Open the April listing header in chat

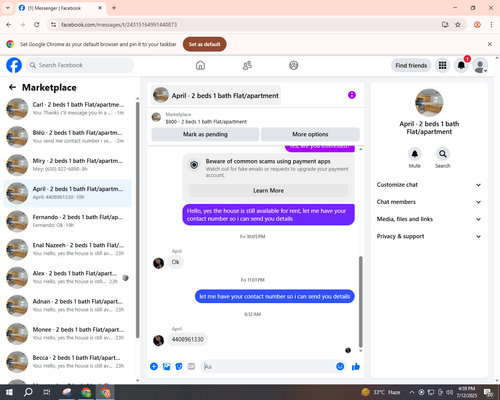click(x=216, y=95)
